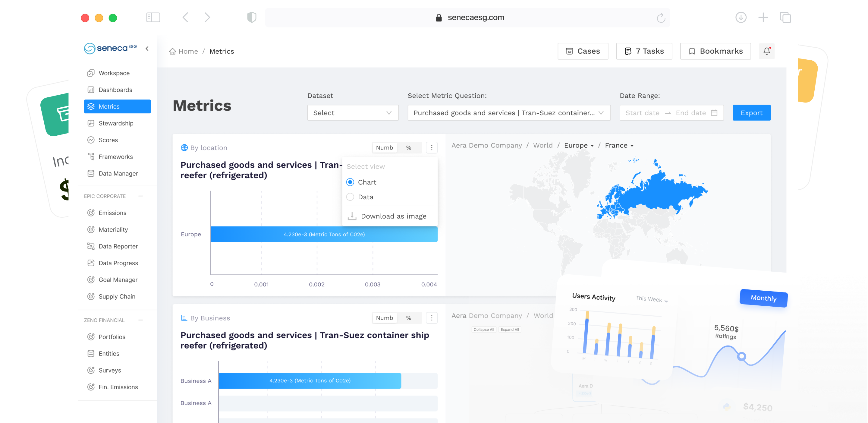Image resolution: width=868 pixels, height=423 pixels.
Task: Select the Data radio button
Action: coord(350,197)
